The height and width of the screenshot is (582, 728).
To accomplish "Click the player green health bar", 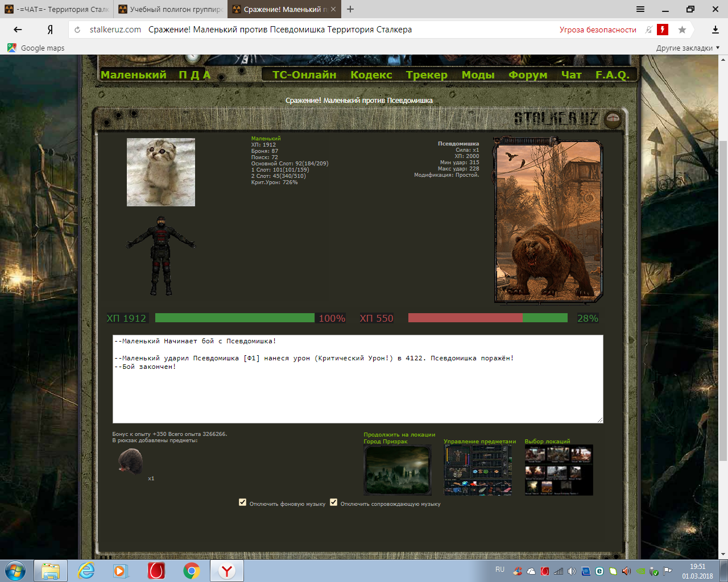I will coord(234,318).
